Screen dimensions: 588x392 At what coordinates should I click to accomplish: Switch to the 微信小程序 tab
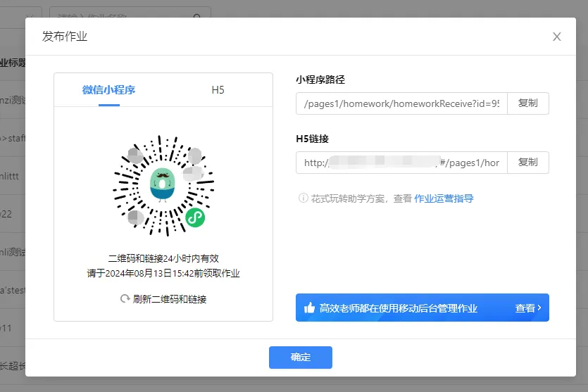108,90
